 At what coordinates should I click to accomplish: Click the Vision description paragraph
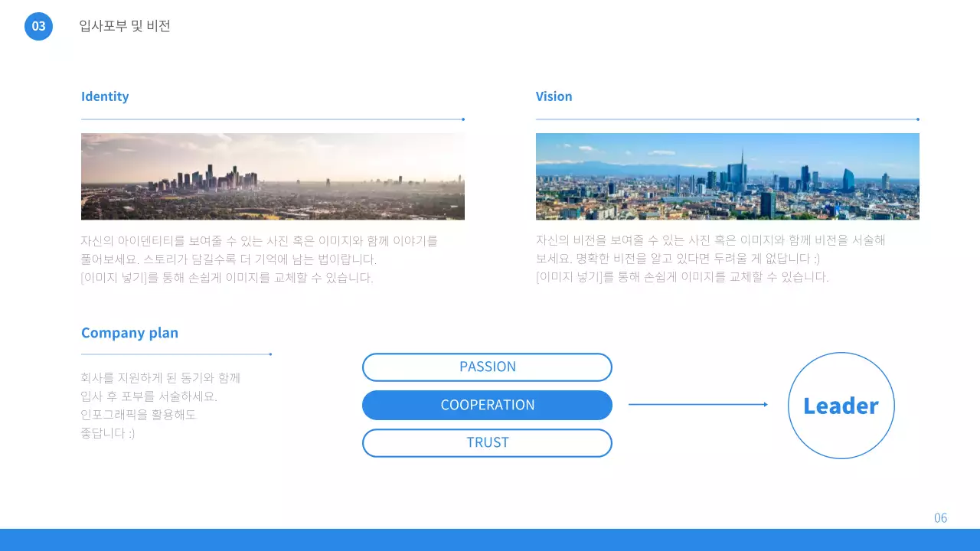[710, 259]
